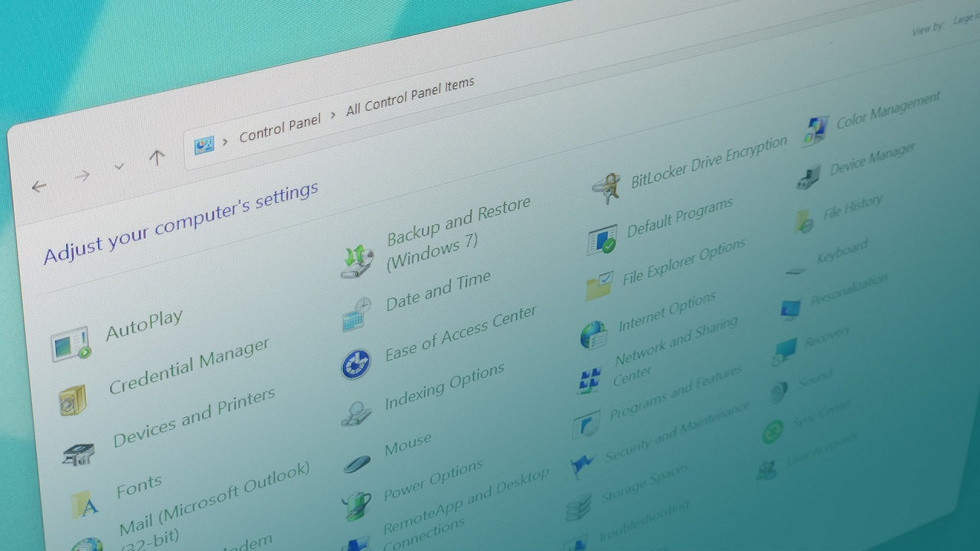
Task: Click the Storage Spaces icon
Action: point(579,507)
